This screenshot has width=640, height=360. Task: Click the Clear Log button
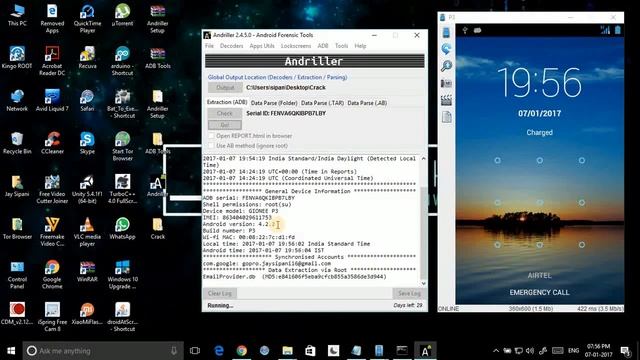(220, 293)
